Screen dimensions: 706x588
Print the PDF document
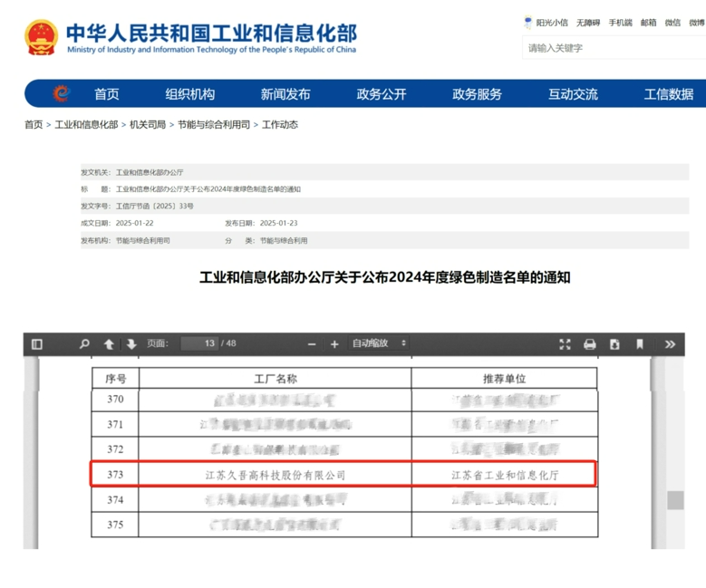point(589,344)
